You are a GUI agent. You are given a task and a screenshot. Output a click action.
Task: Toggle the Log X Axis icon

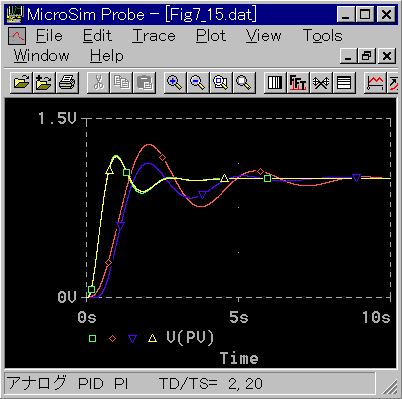click(275, 82)
